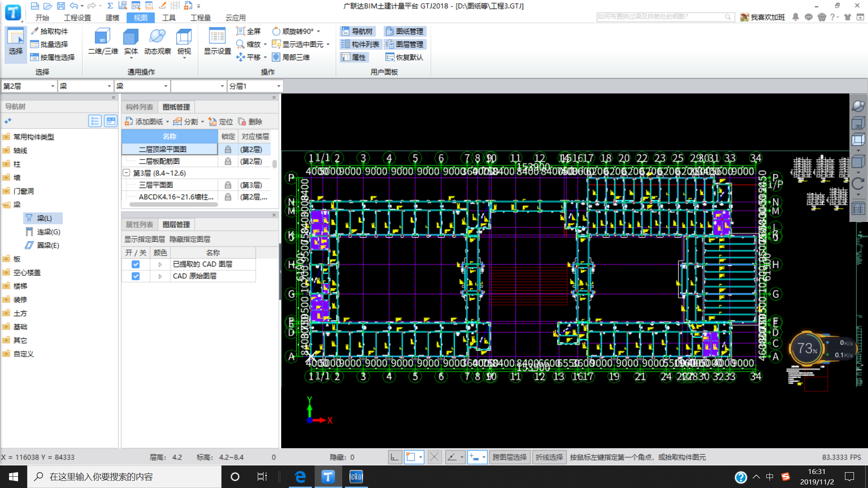
Task: Switch to 属性列表 panel tab
Action: [x=139, y=225]
